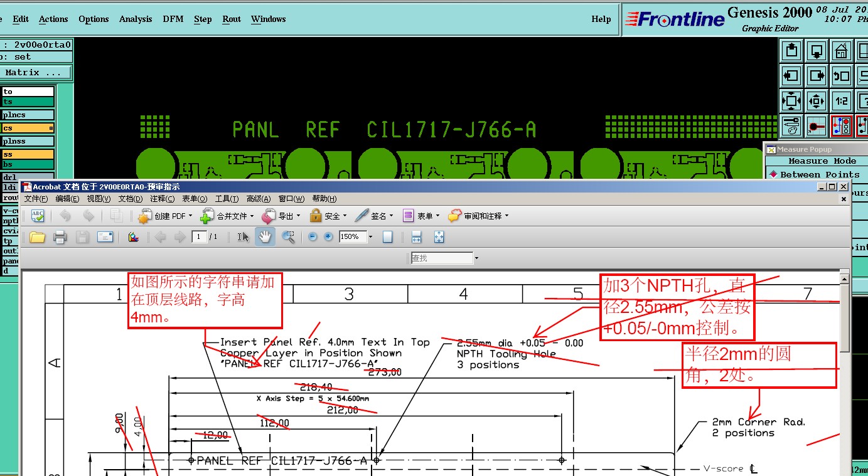Click the Acrobat open folder icon
Viewport: 868px width, 476px height.
38,237
